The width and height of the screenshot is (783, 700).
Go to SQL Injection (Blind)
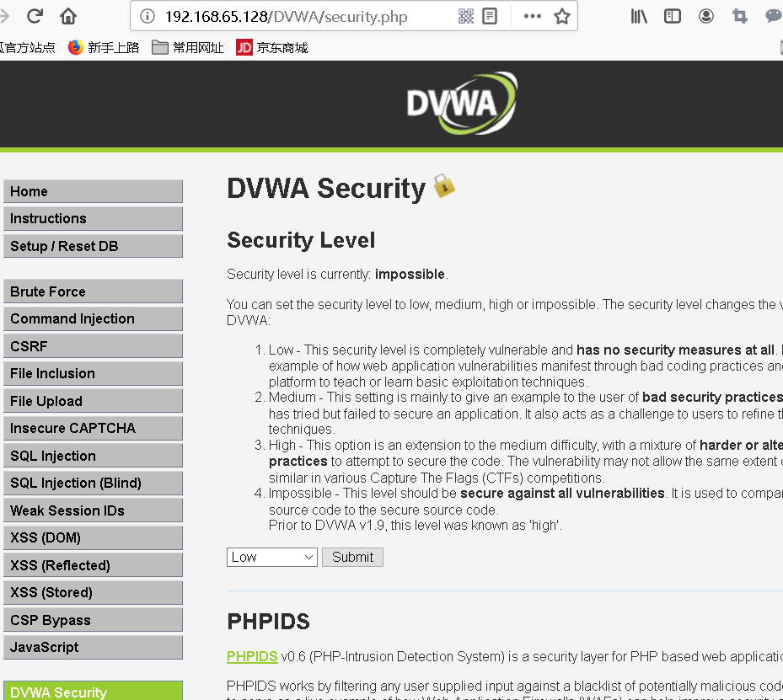pyautogui.click(x=93, y=483)
